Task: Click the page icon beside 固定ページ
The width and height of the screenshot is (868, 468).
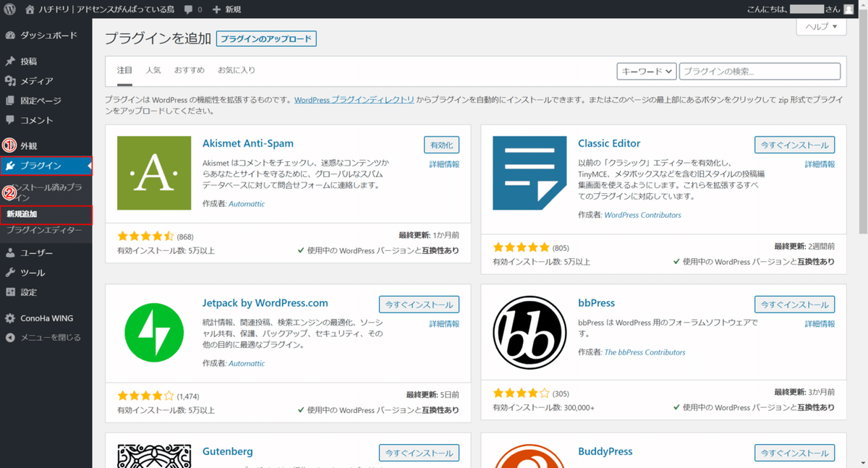Action: 10,101
